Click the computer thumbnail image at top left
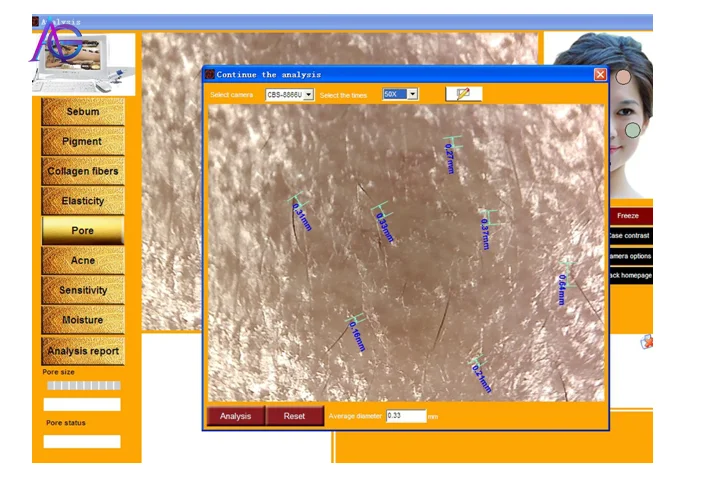This screenshot has height=484, width=702. (84, 64)
